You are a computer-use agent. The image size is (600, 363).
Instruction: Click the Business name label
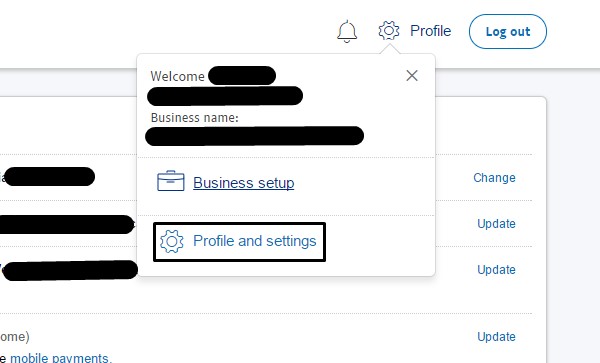tap(195, 117)
